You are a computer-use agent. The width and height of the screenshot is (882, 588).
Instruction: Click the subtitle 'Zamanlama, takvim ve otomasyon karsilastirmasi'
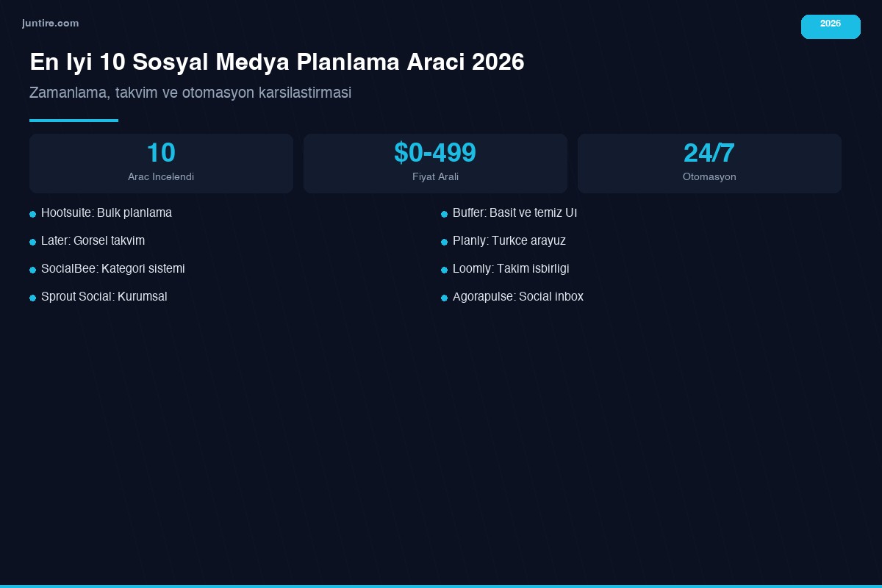pyautogui.click(x=190, y=93)
